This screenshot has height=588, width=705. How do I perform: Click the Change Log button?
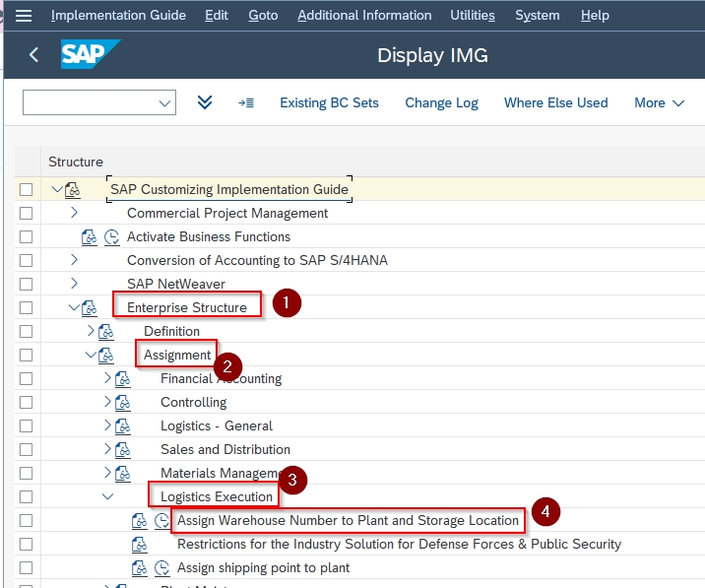(441, 103)
